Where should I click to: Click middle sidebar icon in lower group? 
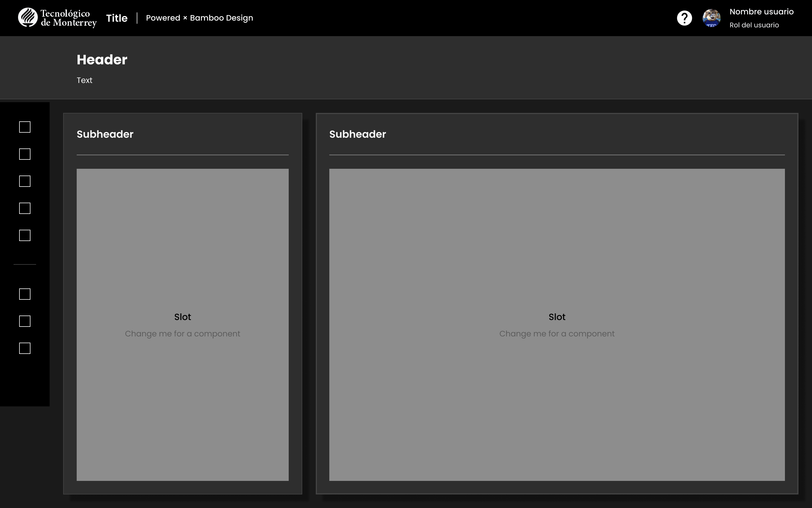click(x=25, y=321)
